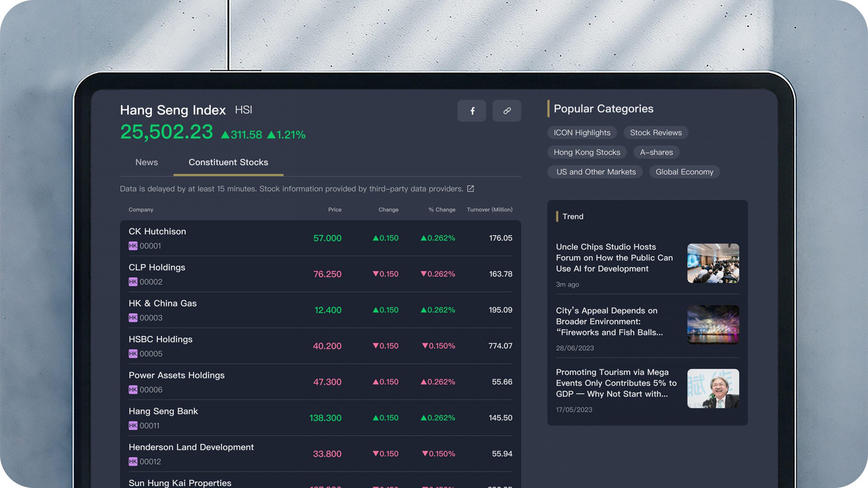Open the ICON Highlights category
The image size is (868, 488).
(582, 133)
